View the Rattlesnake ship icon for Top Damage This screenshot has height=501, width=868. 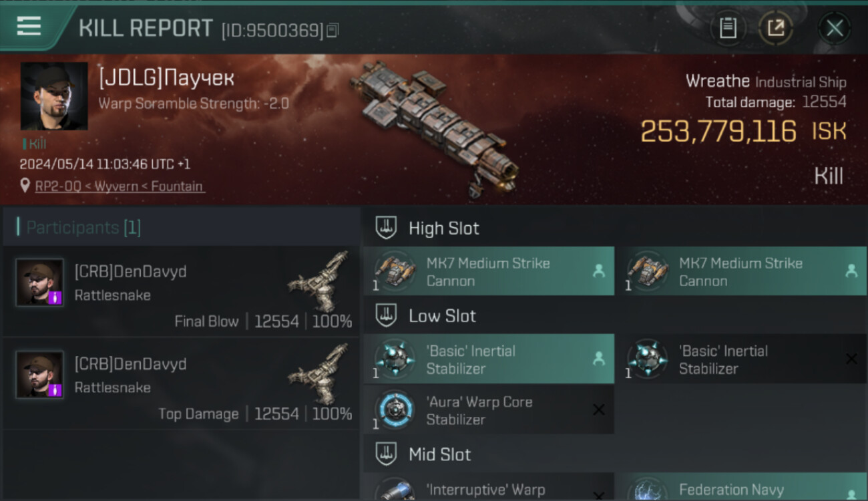tap(320, 373)
